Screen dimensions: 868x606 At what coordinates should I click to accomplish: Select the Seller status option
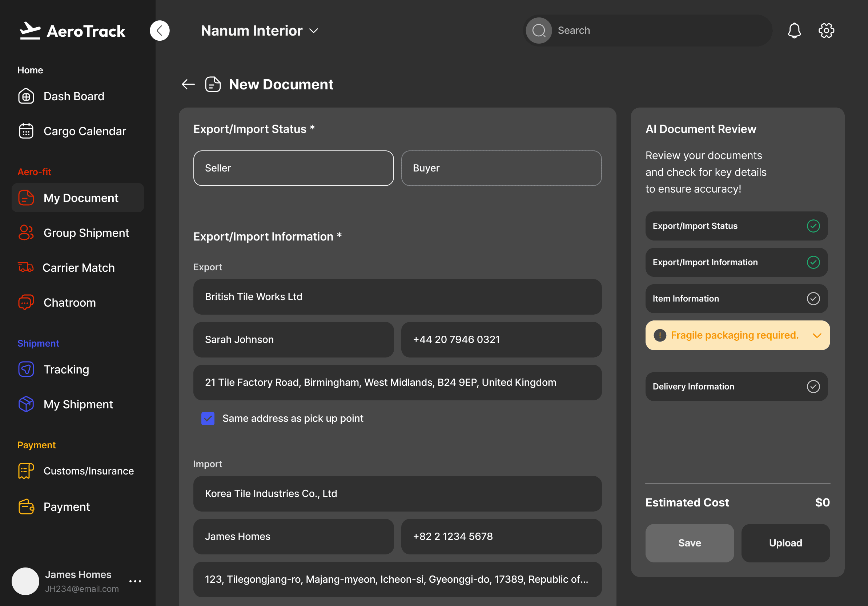(293, 168)
